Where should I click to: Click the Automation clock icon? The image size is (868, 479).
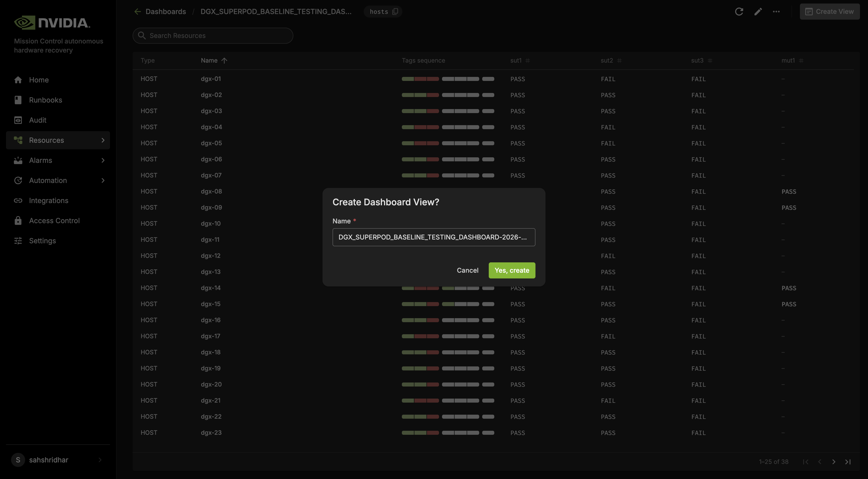[18, 180]
